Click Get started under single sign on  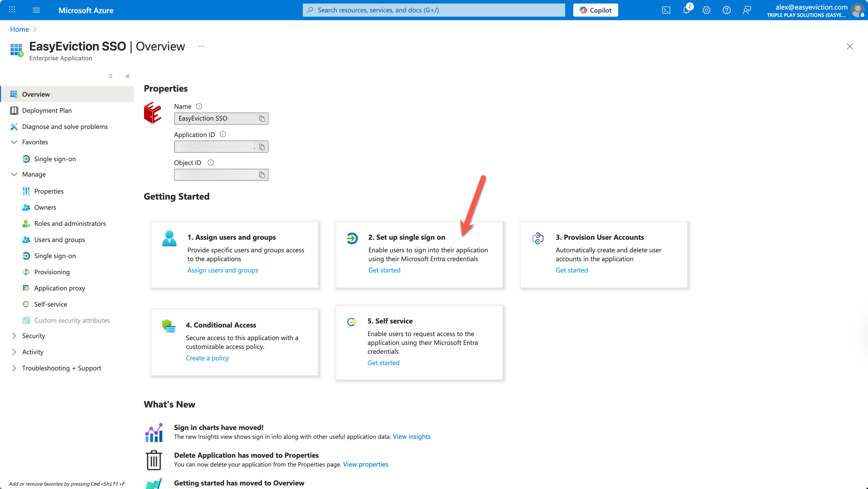(384, 270)
